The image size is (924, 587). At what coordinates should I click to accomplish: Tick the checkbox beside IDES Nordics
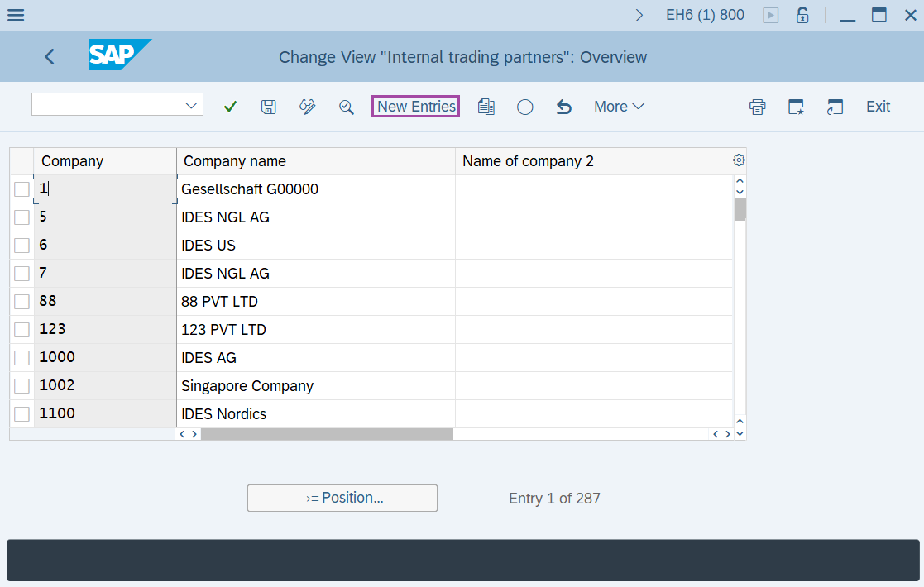pyautogui.click(x=22, y=413)
